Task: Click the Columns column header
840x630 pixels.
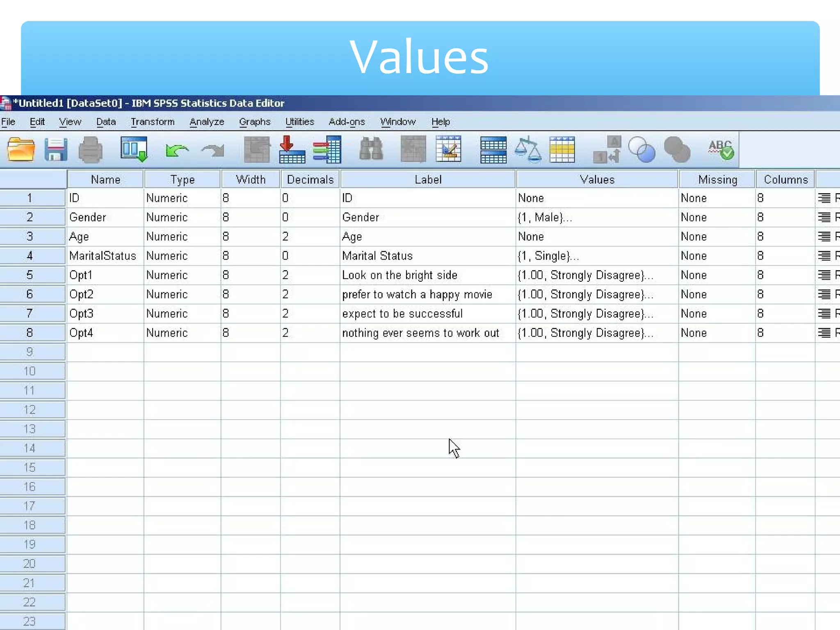Action: click(785, 180)
